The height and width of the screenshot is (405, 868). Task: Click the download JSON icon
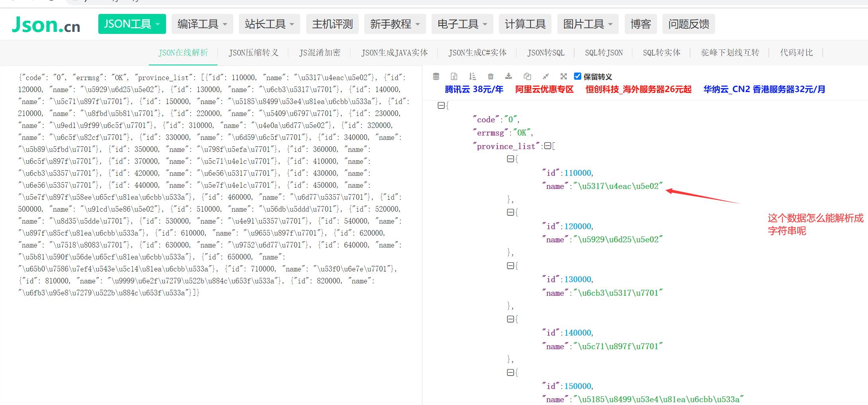(x=508, y=76)
